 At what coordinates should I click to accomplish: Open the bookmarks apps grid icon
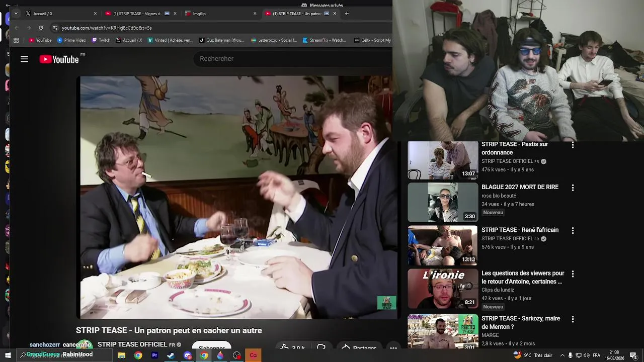tap(16, 40)
